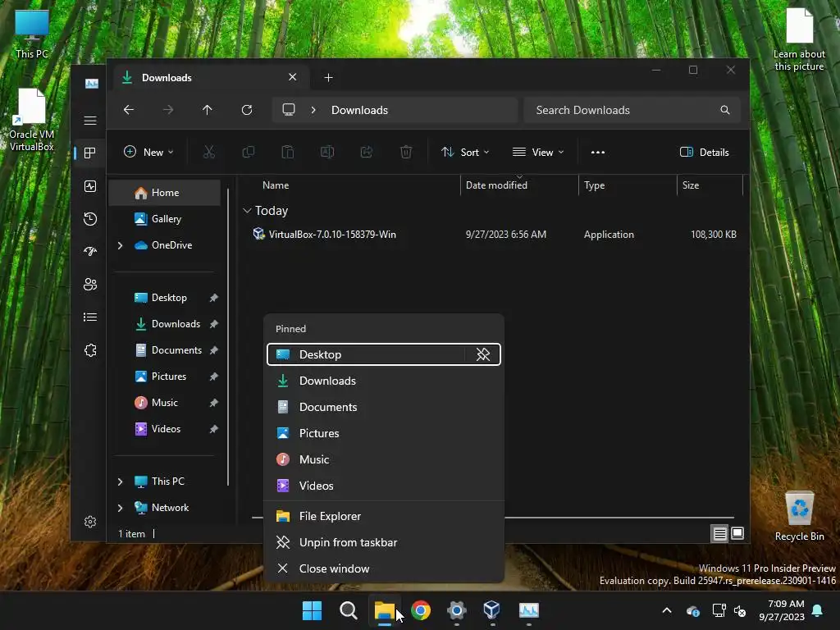The height and width of the screenshot is (630, 840).
Task: Unpin Documents in navigation pane
Action: pyautogui.click(x=214, y=350)
